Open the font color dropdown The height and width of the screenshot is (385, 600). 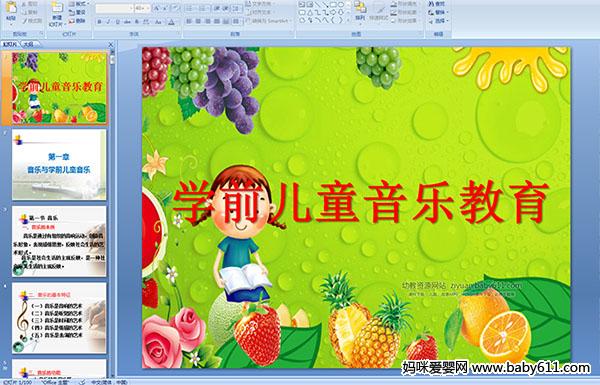[x=171, y=22]
